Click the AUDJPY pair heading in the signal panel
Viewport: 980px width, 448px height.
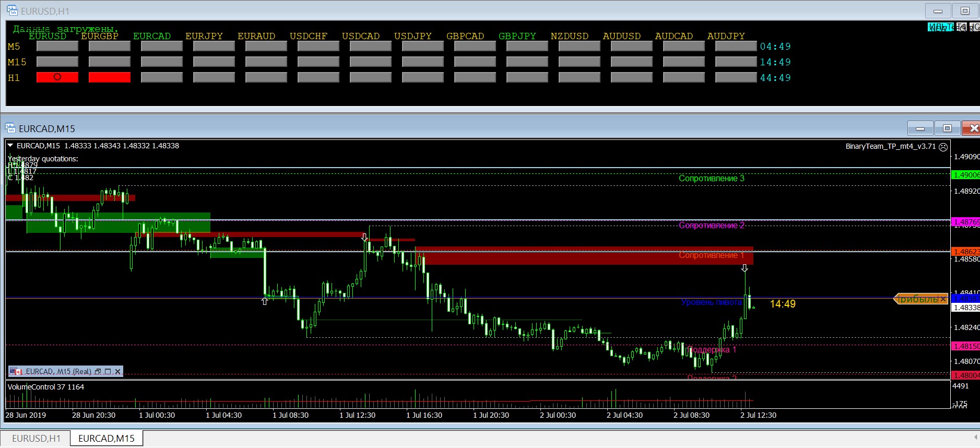[x=726, y=36]
